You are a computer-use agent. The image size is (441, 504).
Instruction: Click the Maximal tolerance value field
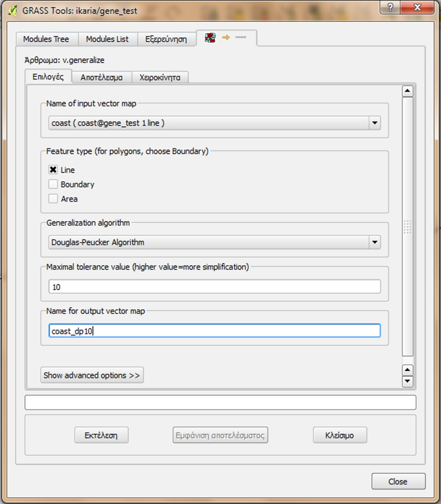[215, 286]
